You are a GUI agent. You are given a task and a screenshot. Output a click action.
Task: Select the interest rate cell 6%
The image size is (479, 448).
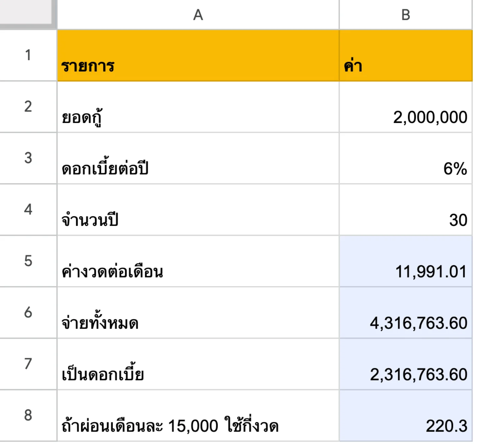tap(406, 158)
